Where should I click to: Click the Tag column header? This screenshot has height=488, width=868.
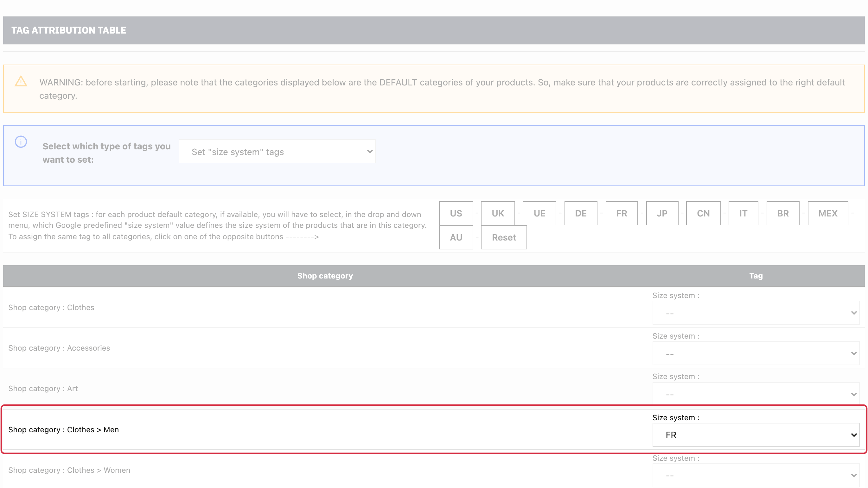click(x=756, y=276)
